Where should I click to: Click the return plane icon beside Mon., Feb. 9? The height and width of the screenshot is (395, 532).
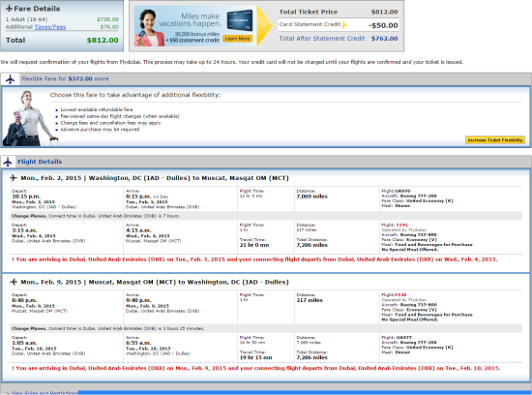coord(14,282)
